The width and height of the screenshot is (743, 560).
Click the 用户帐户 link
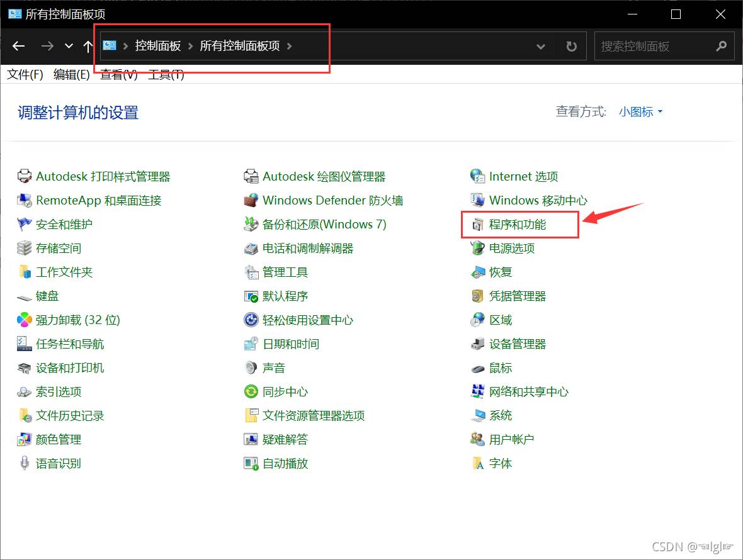pyautogui.click(x=511, y=440)
